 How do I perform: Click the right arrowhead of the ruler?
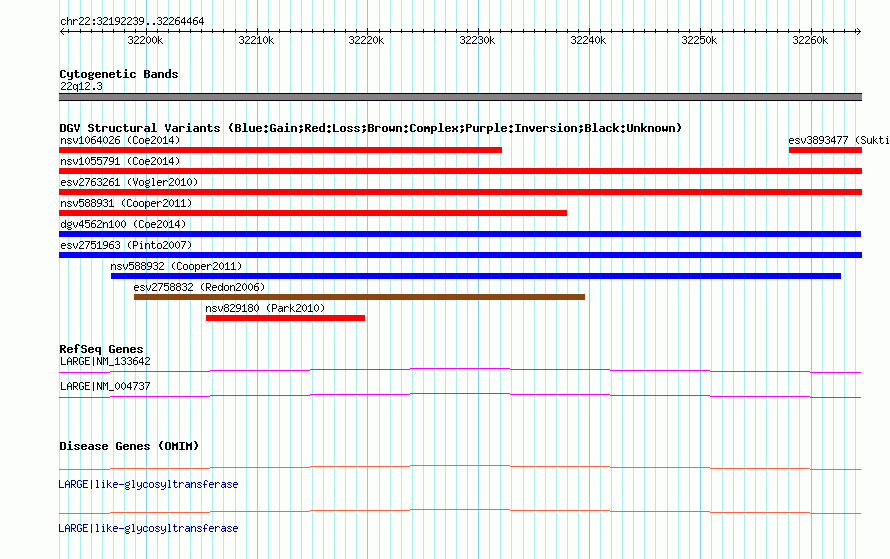(x=859, y=32)
